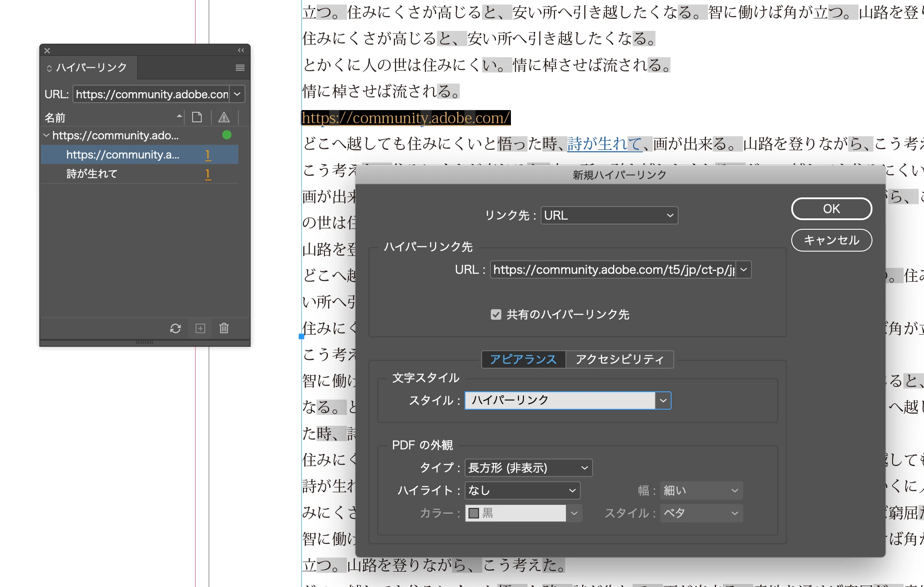
Task: Click the green URL status indicator
Action: [x=227, y=135]
